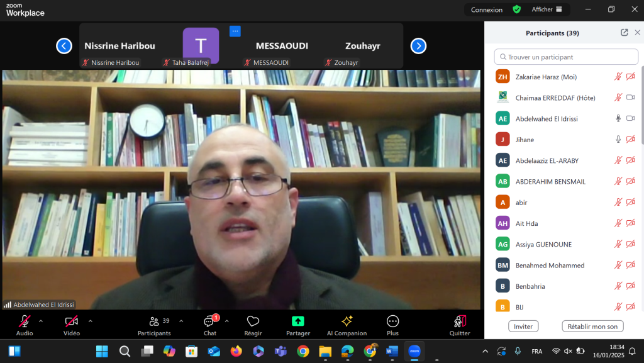The width and height of the screenshot is (644, 363).
Task: Open the Réagir reactions icon
Action: tap(253, 321)
